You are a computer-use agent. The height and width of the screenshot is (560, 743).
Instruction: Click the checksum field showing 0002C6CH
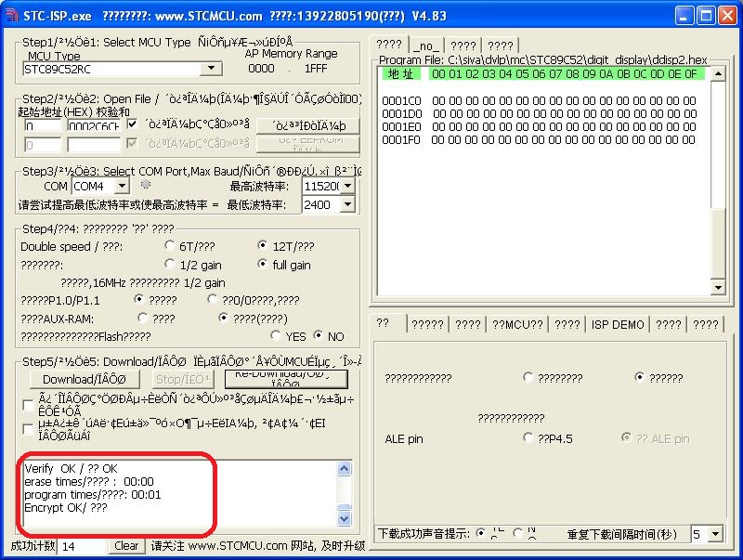pyautogui.click(x=94, y=126)
